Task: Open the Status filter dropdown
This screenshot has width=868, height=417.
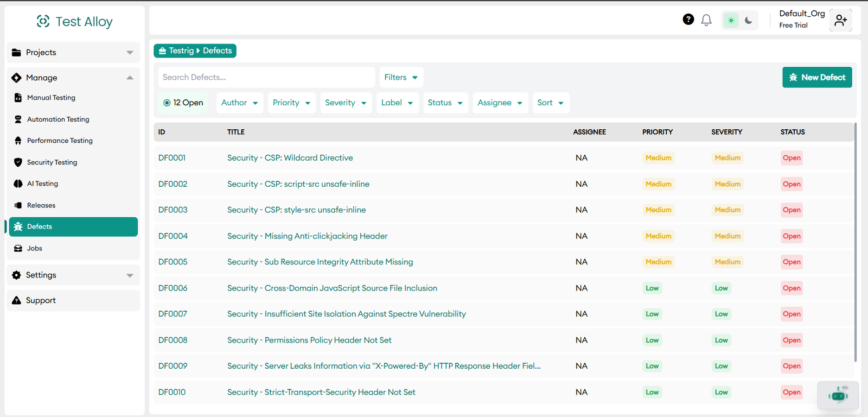Action: (446, 103)
